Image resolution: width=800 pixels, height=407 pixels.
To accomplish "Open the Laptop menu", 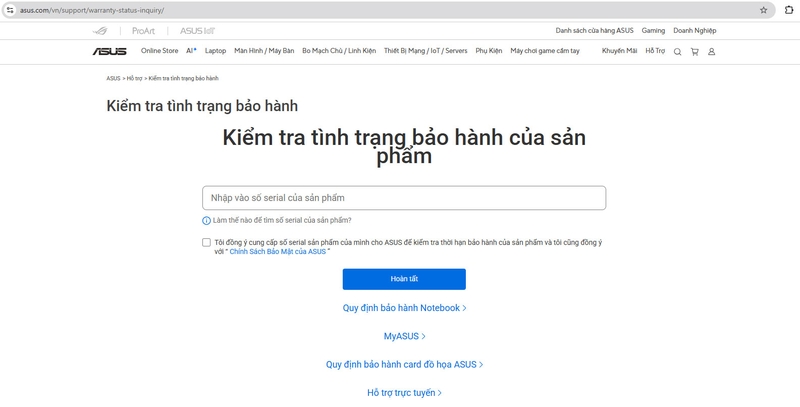I will (x=215, y=51).
